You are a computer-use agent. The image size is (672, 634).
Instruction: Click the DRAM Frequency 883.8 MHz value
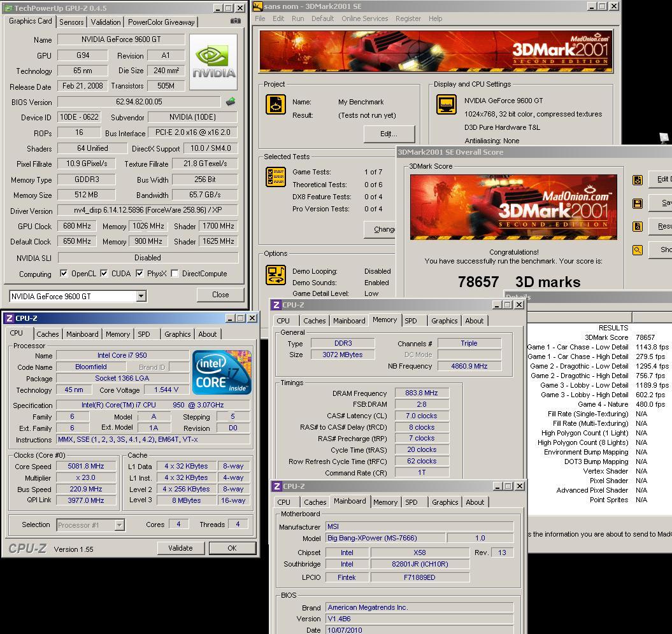click(422, 393)
